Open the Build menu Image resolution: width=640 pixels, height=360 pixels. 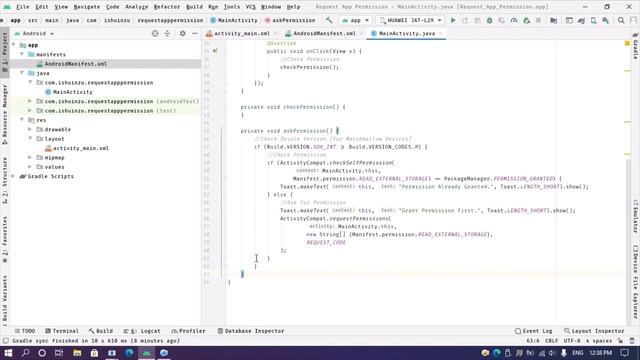coord(194,7)
